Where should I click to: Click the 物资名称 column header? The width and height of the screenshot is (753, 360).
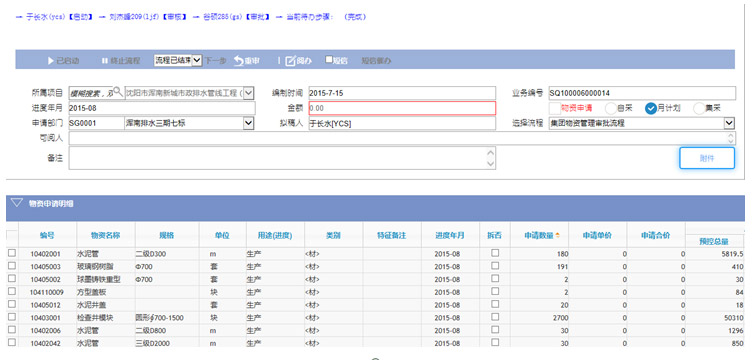click(106, 235)
